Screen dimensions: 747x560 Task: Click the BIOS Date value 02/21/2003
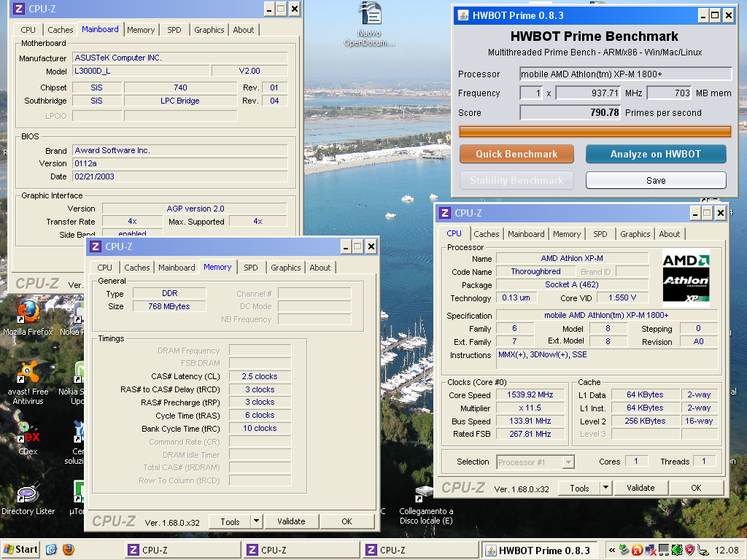click(180, 176)
